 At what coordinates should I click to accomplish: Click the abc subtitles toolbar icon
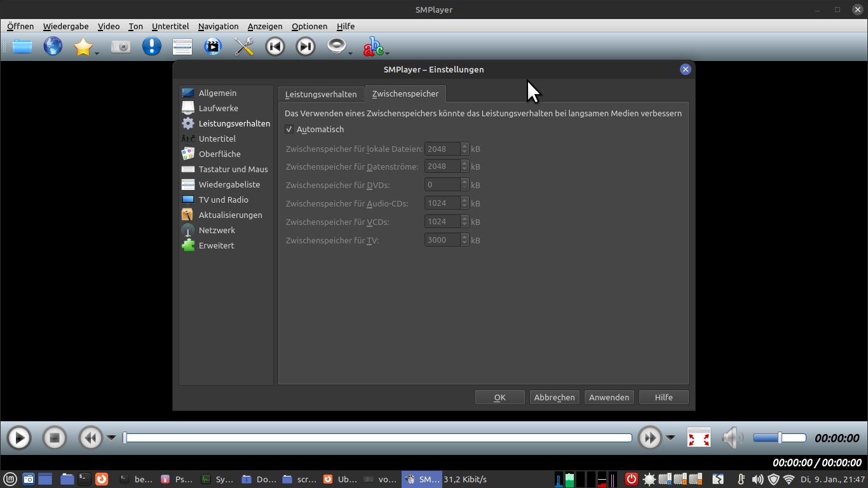(x=373, y=46)
